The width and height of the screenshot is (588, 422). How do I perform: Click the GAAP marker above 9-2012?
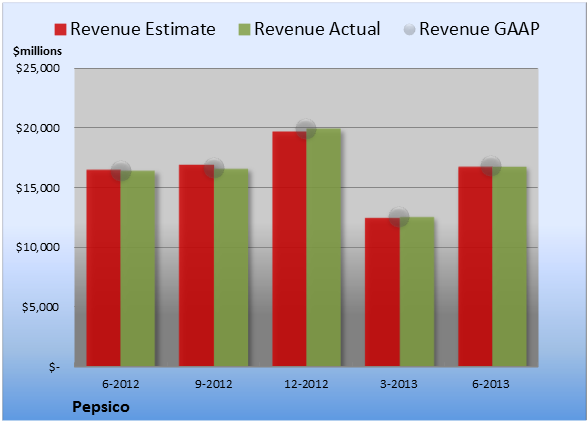pos(214,168)
